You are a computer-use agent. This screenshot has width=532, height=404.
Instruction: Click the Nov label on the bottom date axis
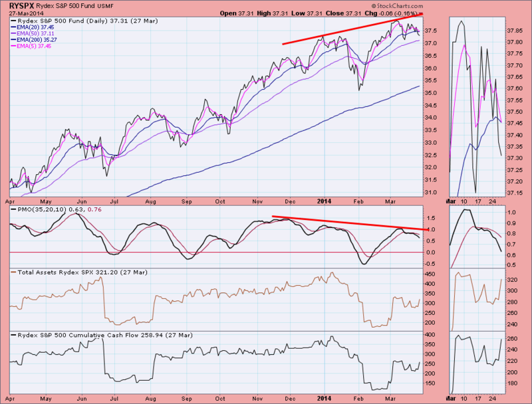[x=257, y=399]
